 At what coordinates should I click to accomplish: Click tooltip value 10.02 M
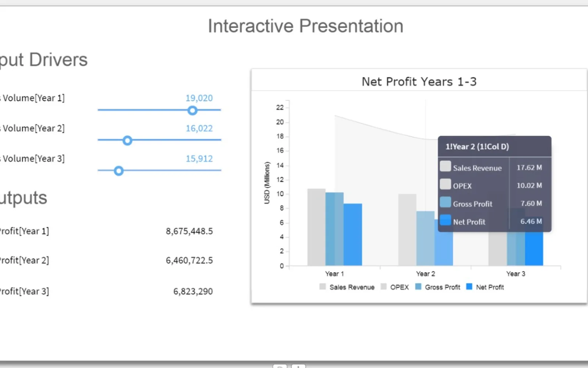point(529,185)
